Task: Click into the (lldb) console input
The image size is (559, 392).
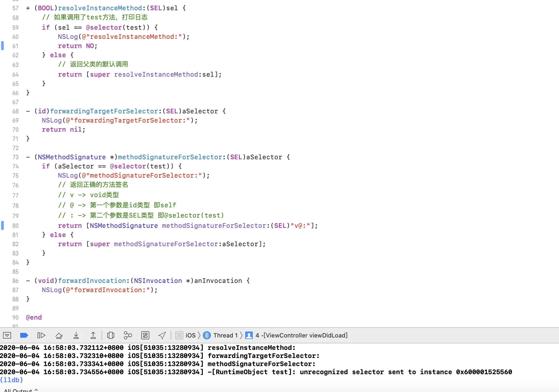Action: [x=54, y=380]
